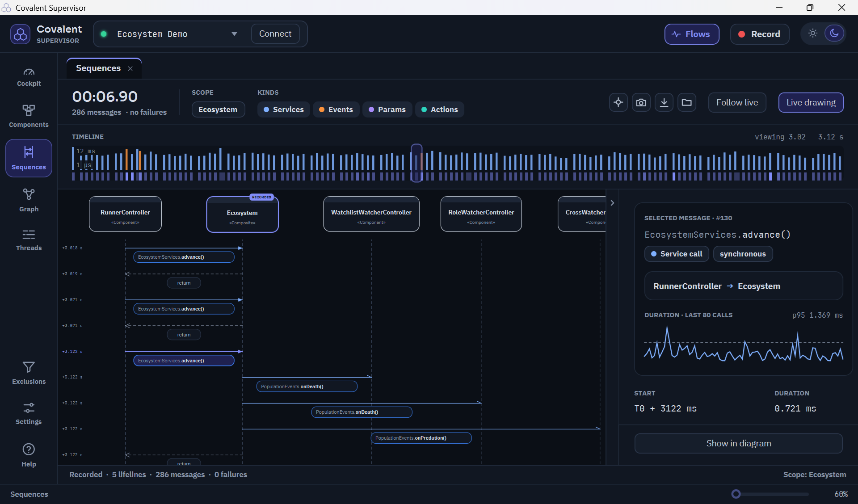
Task: Click the download export icon
Action: (x=664, y=102)
